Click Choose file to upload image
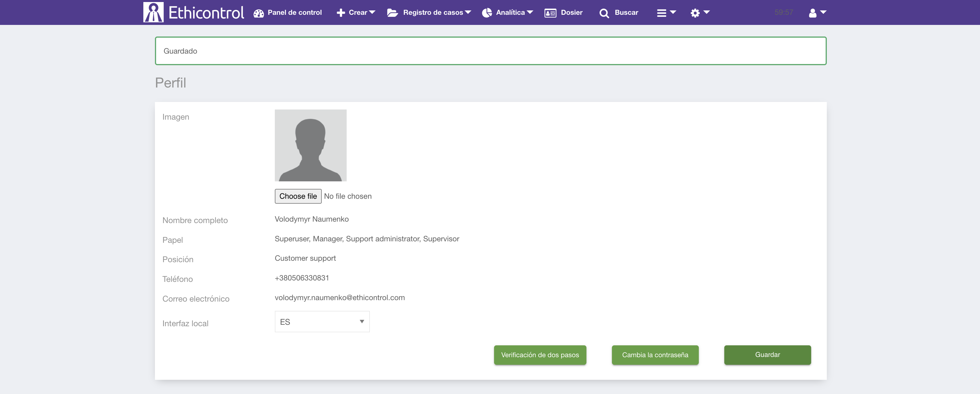Viewport: 980px width, 394px height. coord(298,196)
